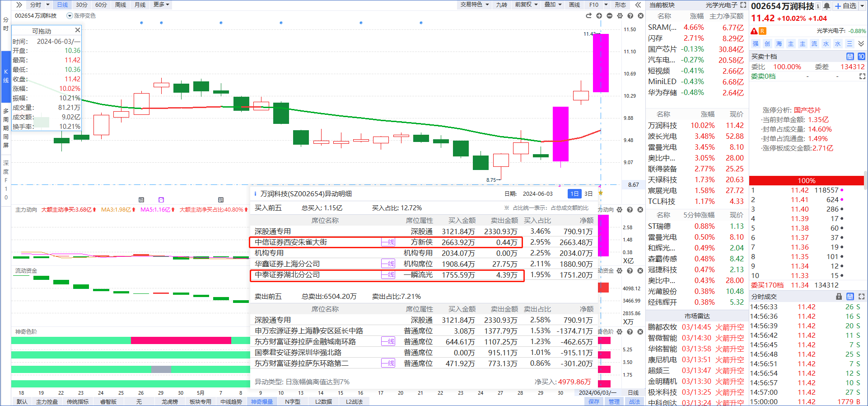Click the 九转 button

coord(501,5)
